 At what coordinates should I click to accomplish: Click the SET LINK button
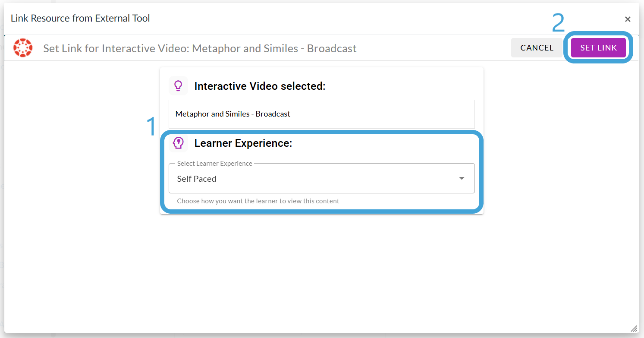598,48
